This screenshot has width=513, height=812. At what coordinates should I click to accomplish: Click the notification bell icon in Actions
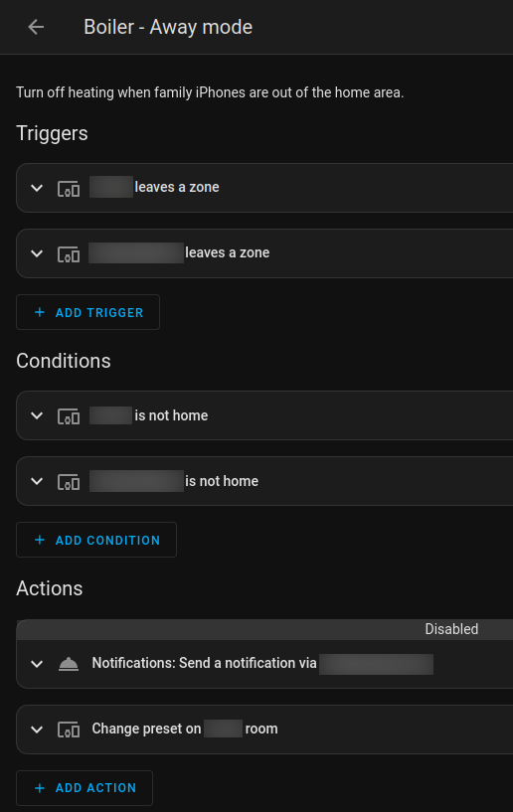(69, 664)
